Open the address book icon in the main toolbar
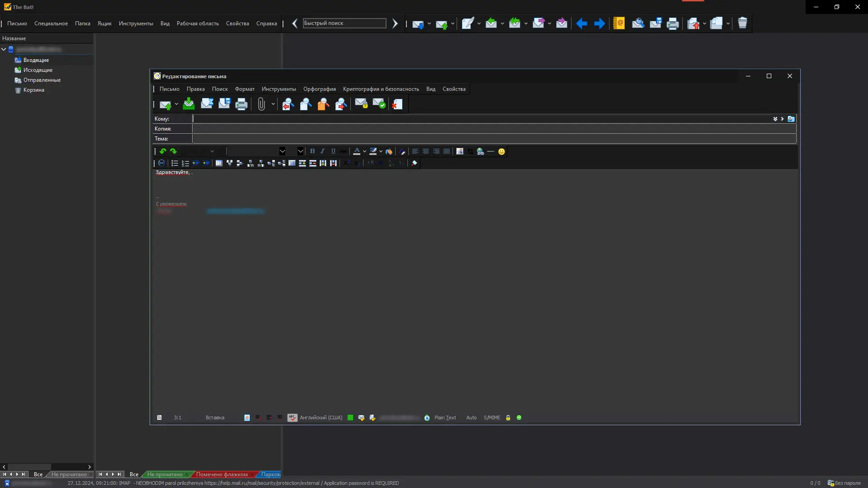The image size is (868, 488). point(619,23)
